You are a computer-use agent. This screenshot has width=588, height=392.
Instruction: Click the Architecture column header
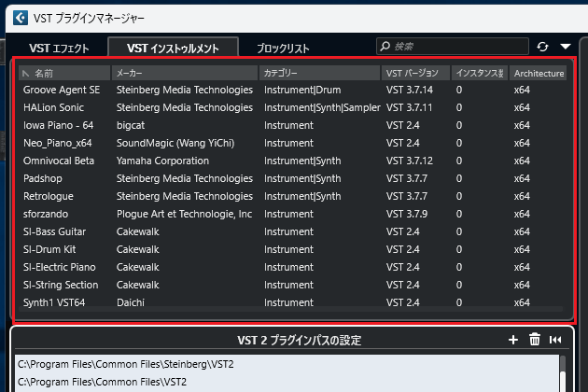click(539, 73)
